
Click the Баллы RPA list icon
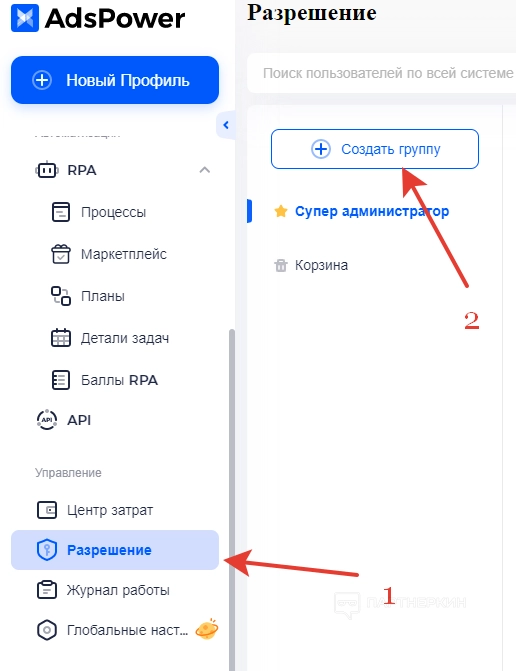coord(61,380)
